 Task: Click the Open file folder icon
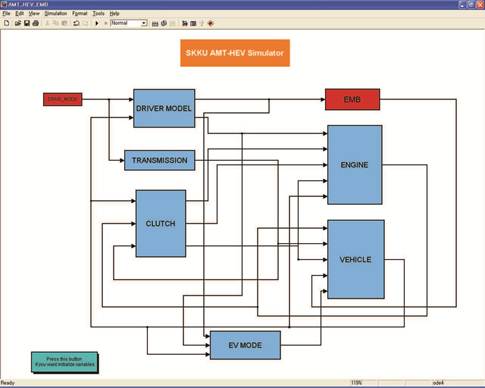pyautogui.click(x=18, y=23)
